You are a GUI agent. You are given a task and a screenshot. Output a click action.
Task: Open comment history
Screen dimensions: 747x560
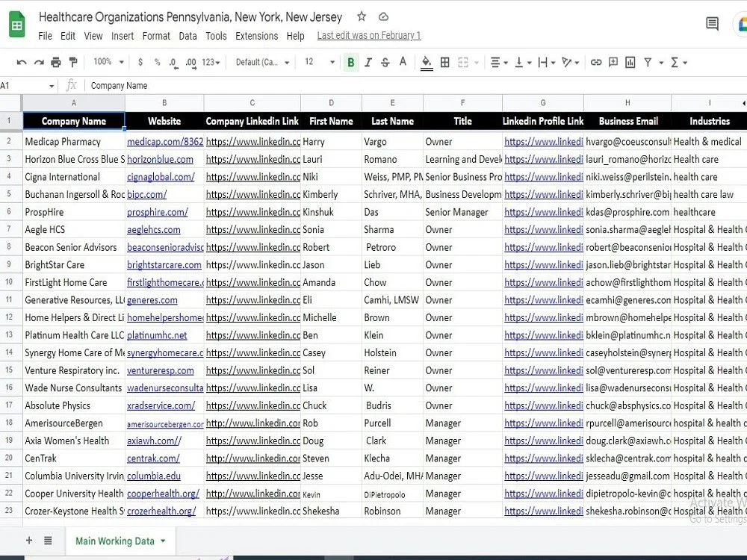(712, 23)
